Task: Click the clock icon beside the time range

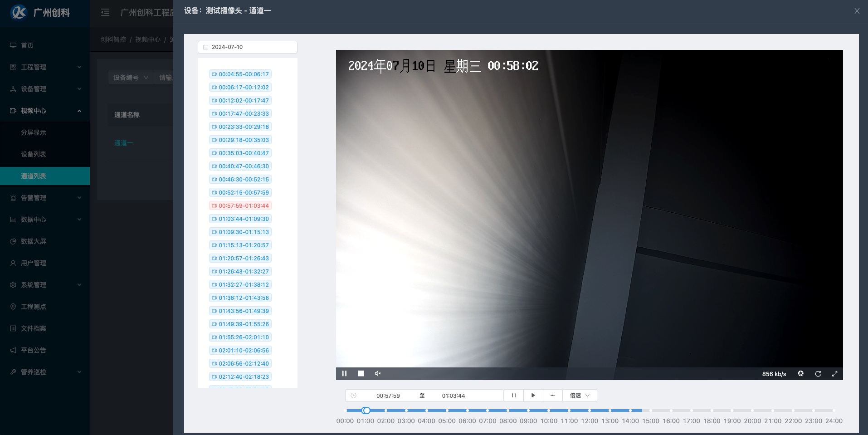Action: click(x=354, y=395)
